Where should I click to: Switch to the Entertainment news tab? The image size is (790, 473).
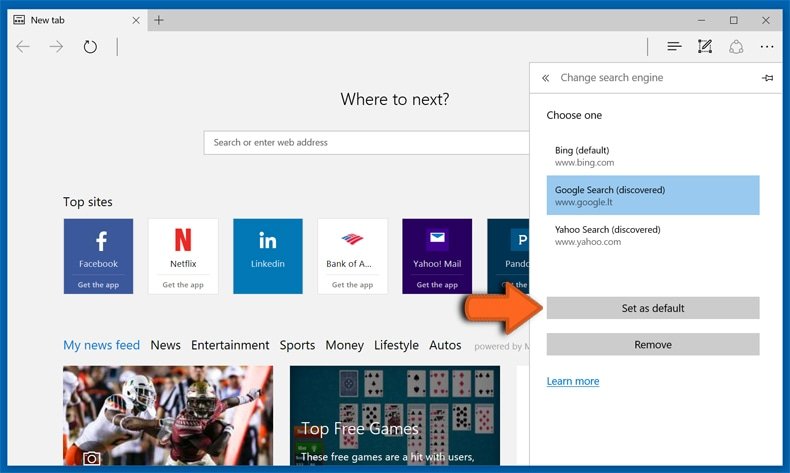[230, 345]
